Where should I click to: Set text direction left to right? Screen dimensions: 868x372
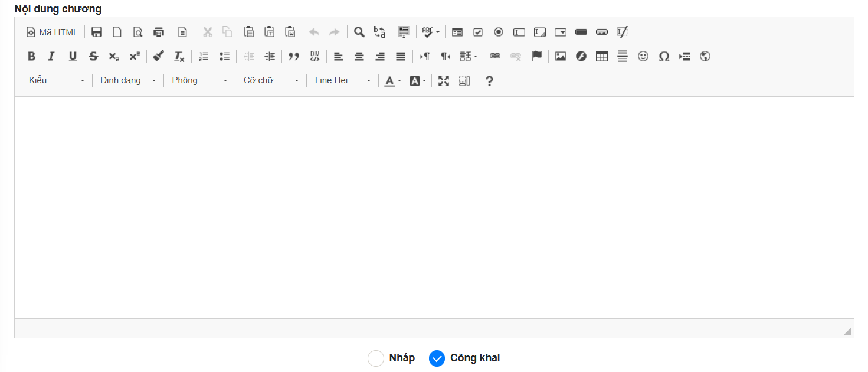click(x=425, y=56)
